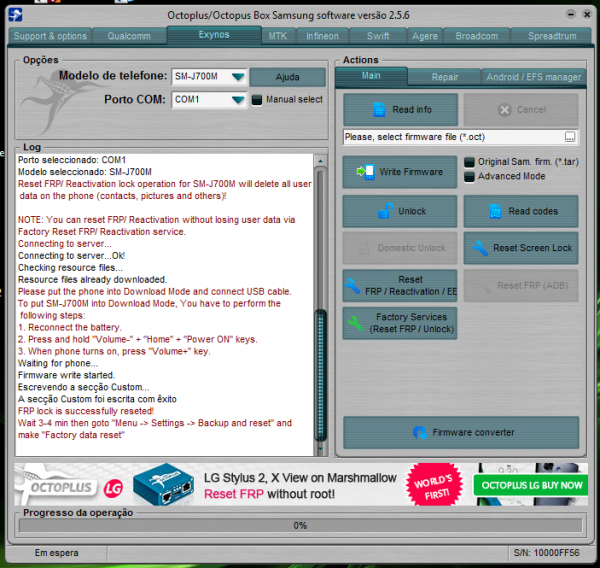Open the Spreadtrum tab
The image size is (600, 568).
pos(552,36)
